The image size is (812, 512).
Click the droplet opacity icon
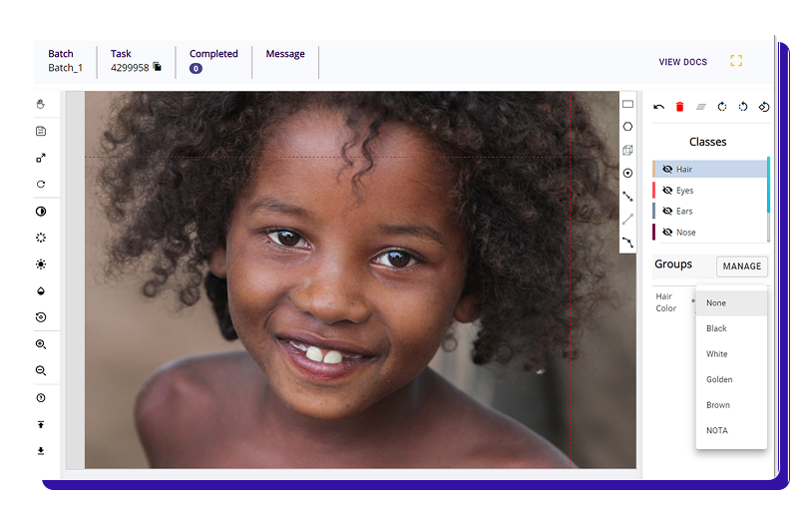[41, 290]
